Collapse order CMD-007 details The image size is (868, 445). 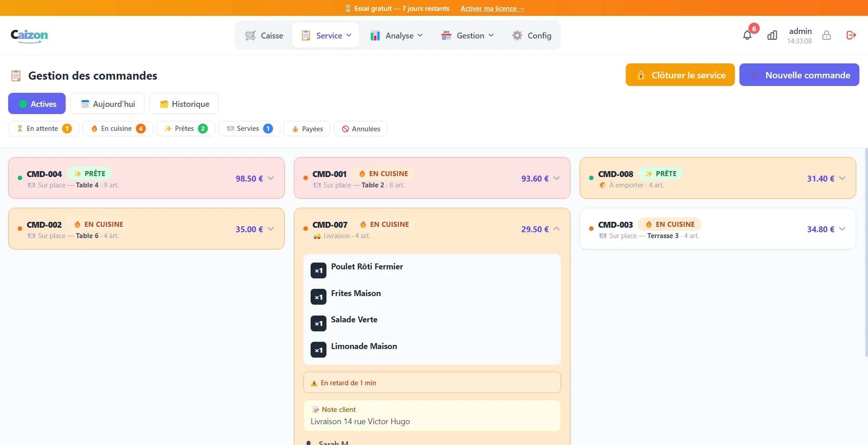click(x=556, y=229)
